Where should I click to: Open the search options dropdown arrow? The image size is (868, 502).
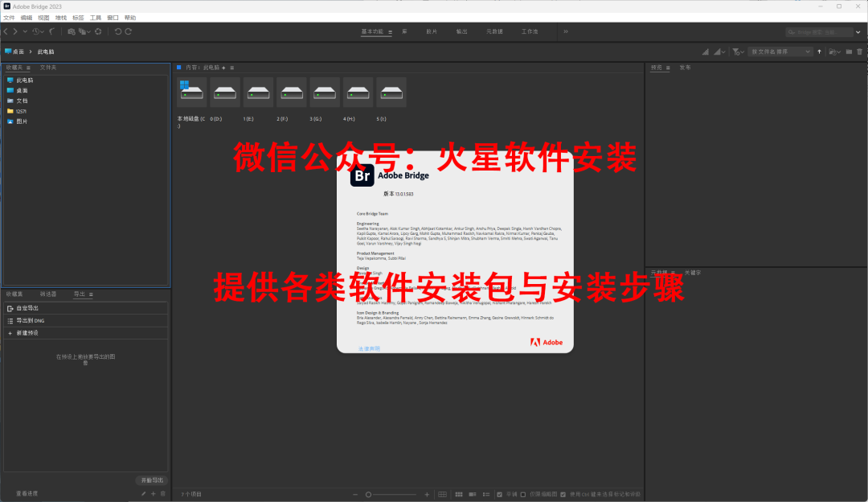click(x=858, y=32)
